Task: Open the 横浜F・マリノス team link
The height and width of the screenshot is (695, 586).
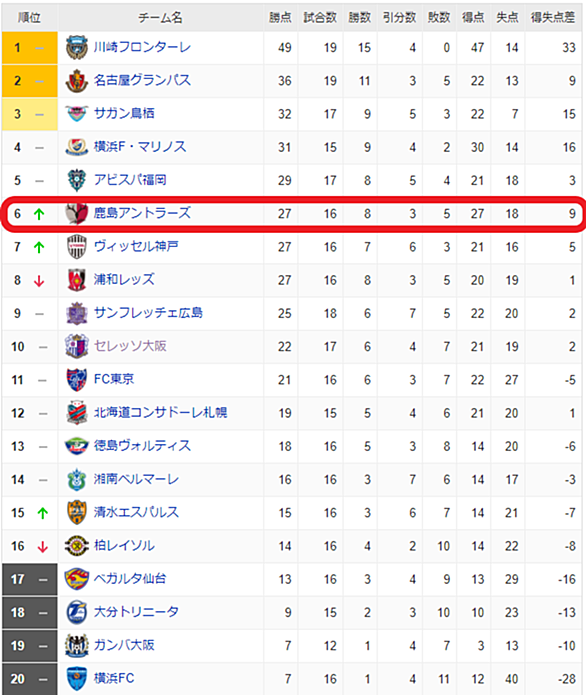Action: coord(140,147)
